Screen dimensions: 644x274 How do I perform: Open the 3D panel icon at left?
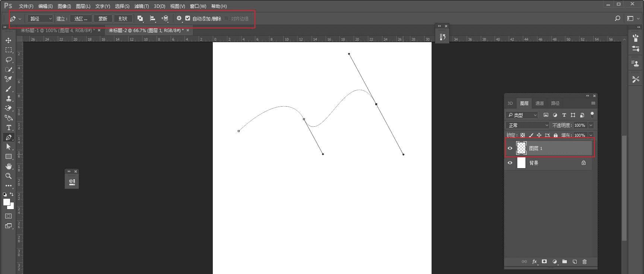(72, 182)
